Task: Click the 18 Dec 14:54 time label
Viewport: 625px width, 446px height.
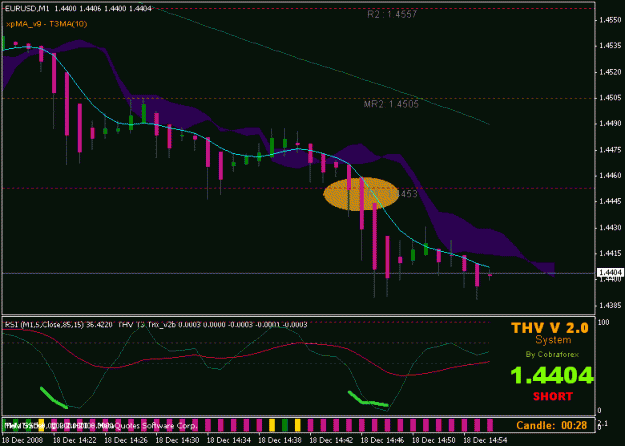Action: click(x=485, y=440)
